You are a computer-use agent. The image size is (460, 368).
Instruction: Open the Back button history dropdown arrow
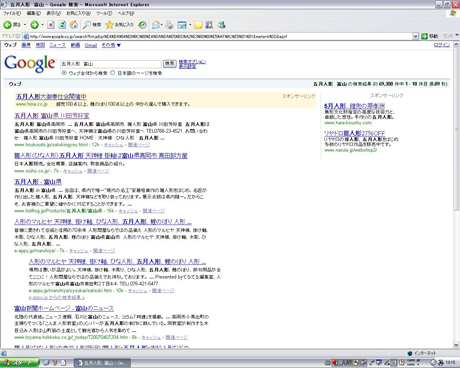[25, 25]
